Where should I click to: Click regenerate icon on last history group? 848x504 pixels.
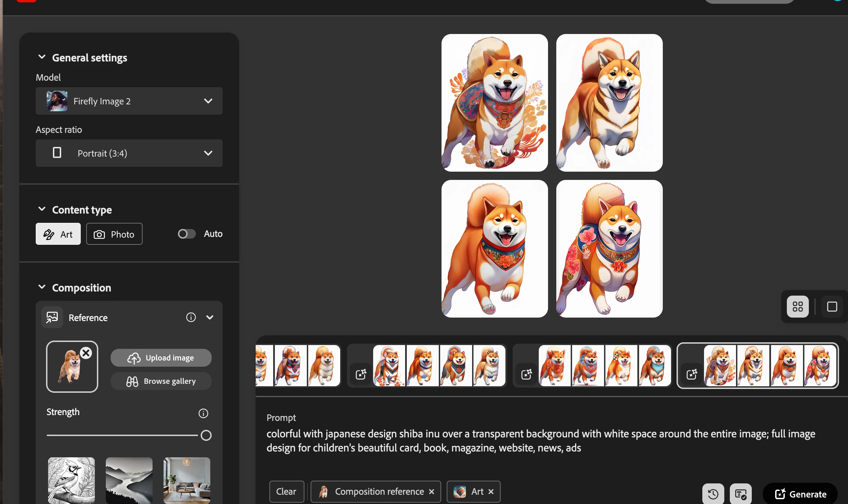point(692,374)
